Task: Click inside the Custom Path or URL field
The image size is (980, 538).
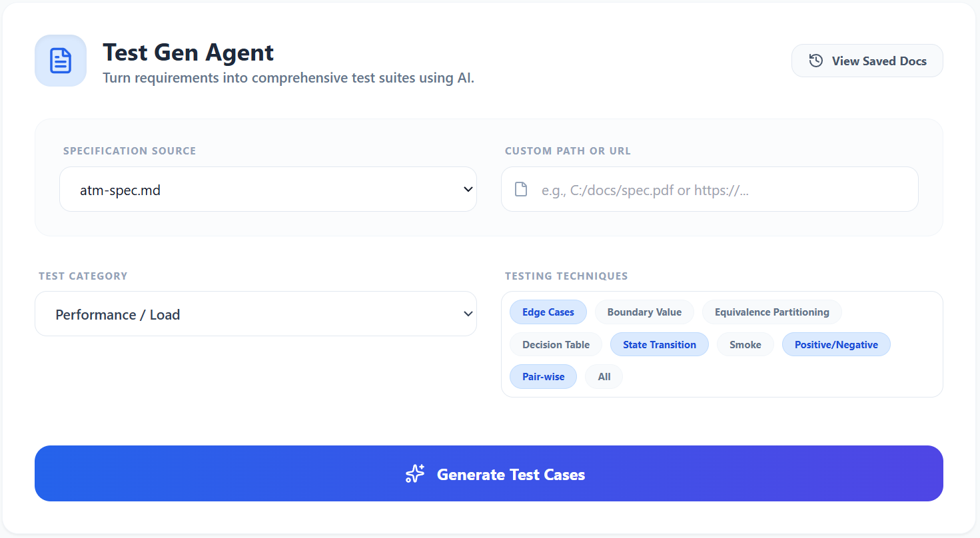Action: (x=710, y=189)
